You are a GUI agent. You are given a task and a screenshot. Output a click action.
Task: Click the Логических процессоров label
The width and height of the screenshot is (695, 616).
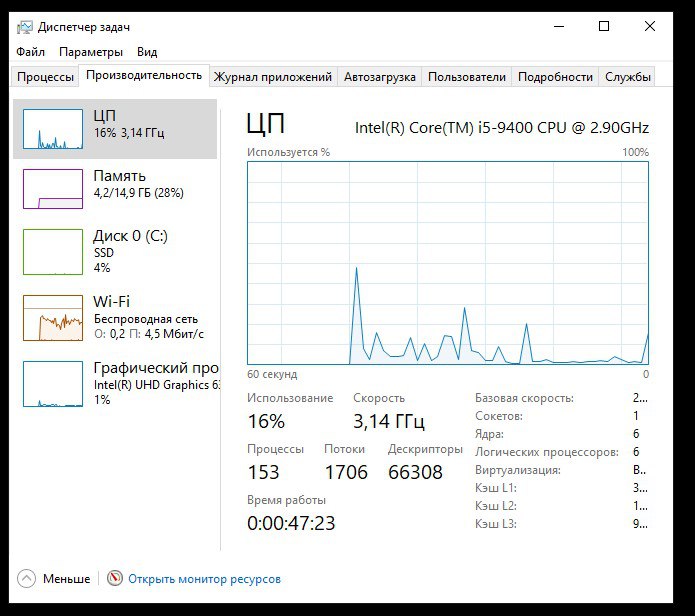(547, 452)
